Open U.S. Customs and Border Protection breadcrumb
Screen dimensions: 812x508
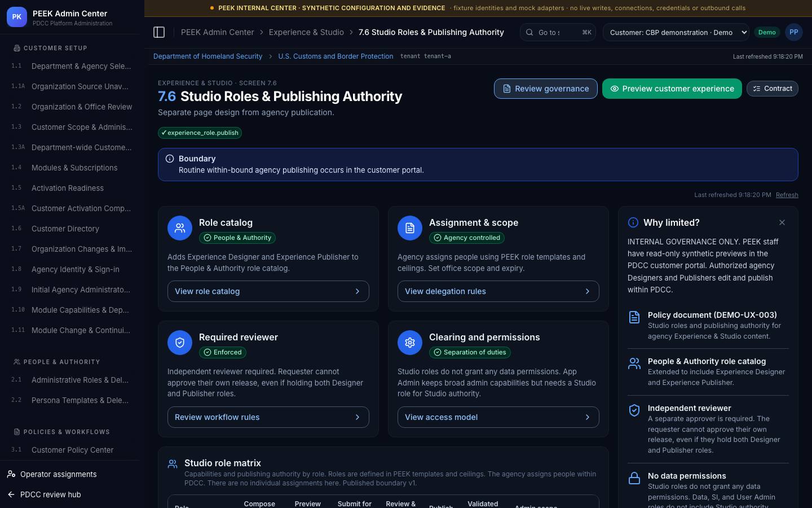[336, 56]
